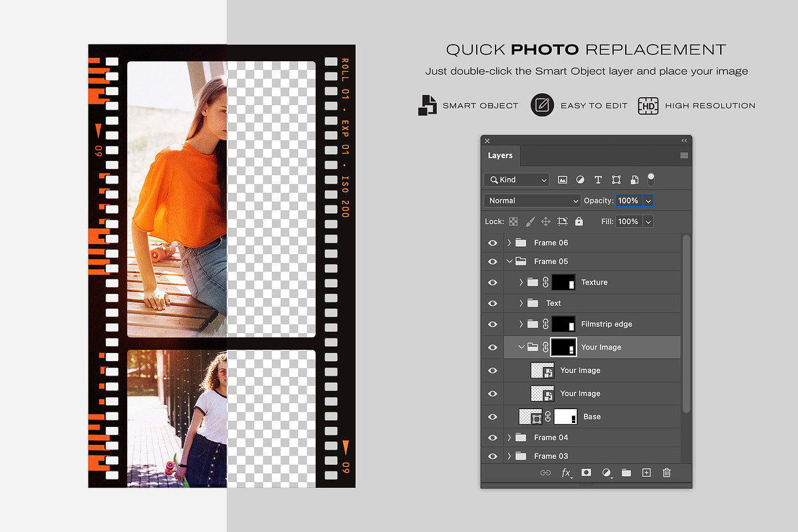Collapse the Your Image group
This screenshot has height=532, width=798.
pos(521,347)
